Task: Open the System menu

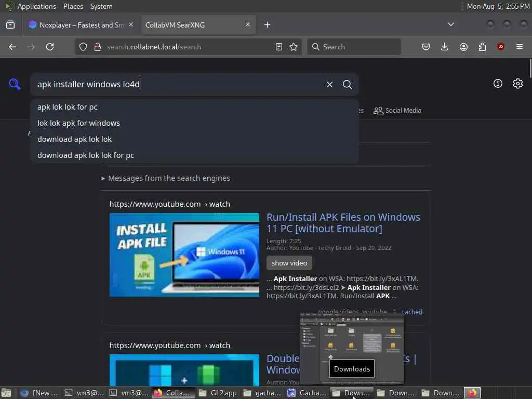Action: [101, 6]
